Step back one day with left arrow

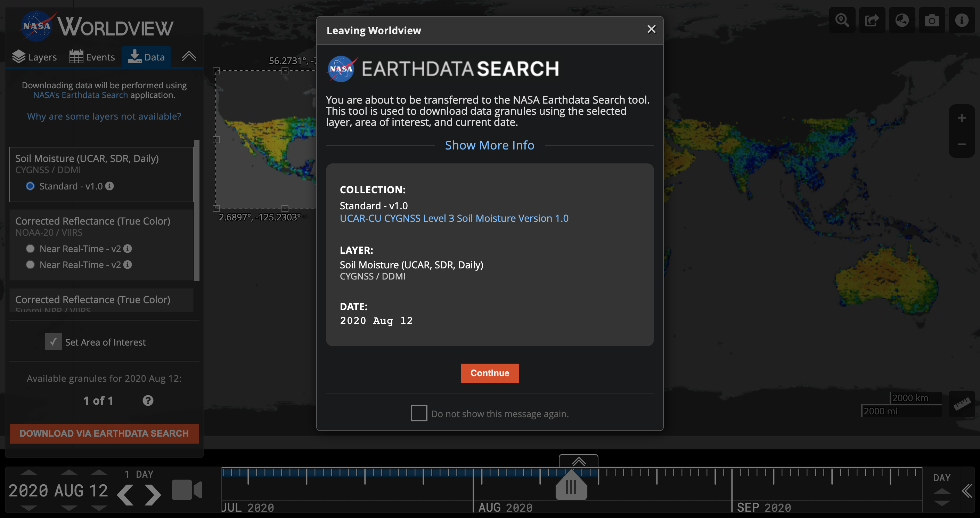coord(125,495)
